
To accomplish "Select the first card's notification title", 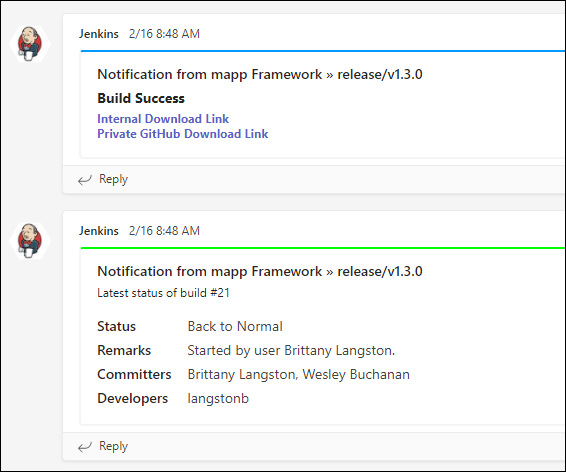I will 260,75.
